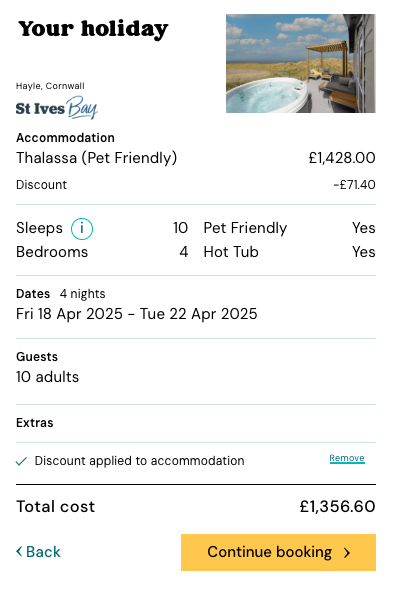Click the Your holiday heading
This screenshot has height=590, width=394.
coord(93,29)
